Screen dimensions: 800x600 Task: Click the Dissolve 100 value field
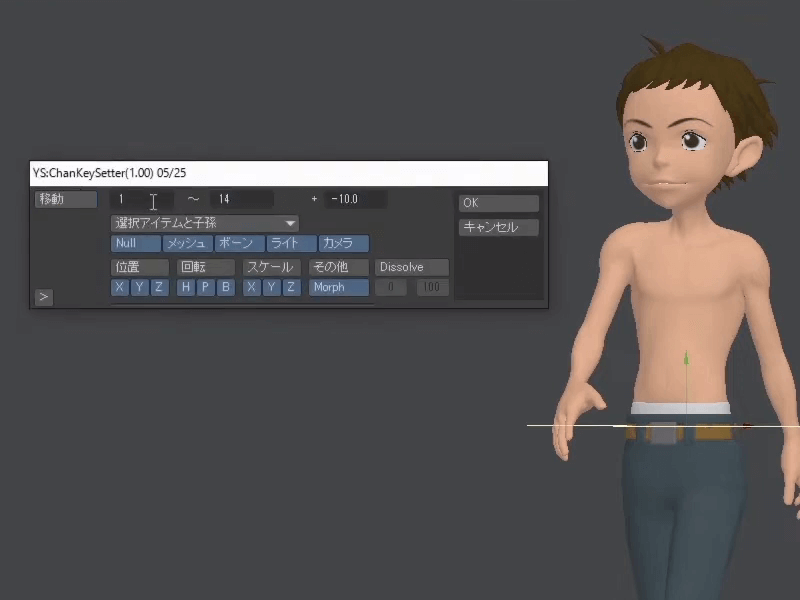pyautogui.click(x=432, y=287)
